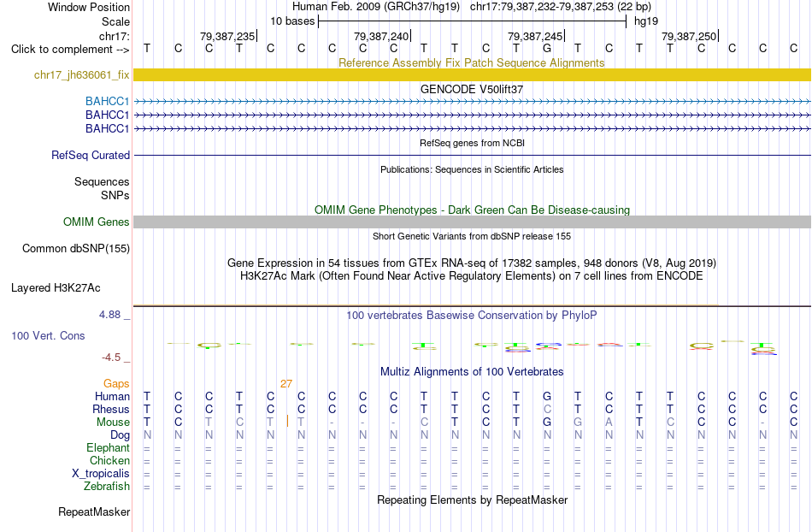Click the 79,387,250 position marker
This screenshot has width=812, height=532.
coord(689,36)
